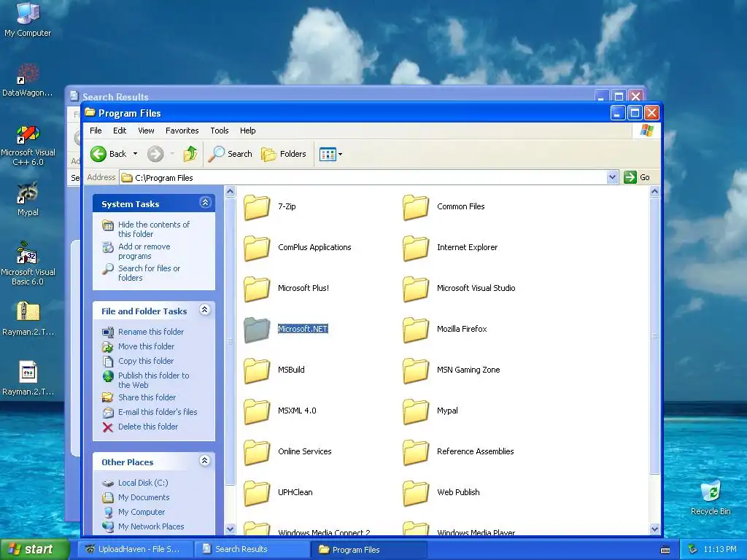The width and height of the screenshot is (747, 560).
Task: Collapse the Other Places panel
Action: [x=205, y=461]
